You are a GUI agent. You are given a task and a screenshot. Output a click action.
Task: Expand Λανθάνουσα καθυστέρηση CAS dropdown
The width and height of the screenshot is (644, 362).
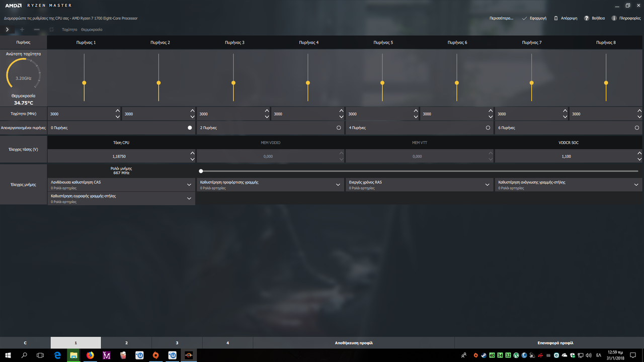click(x=189, y=185)
